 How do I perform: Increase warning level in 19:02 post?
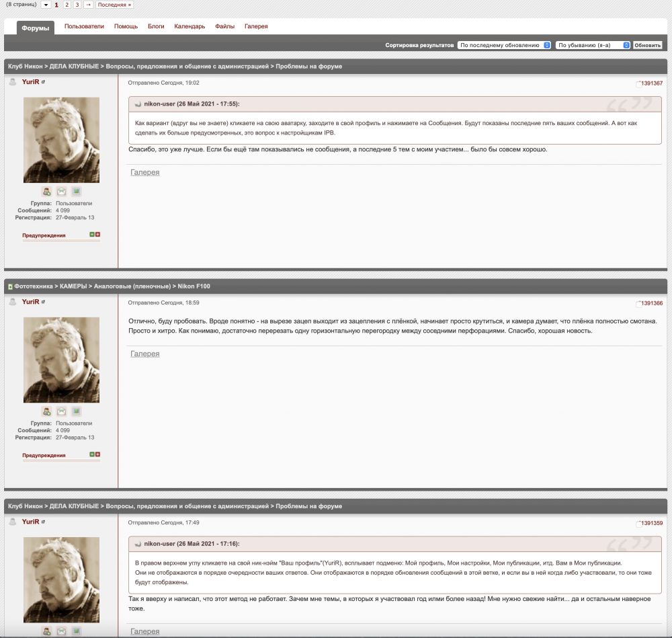click(97, 235)
